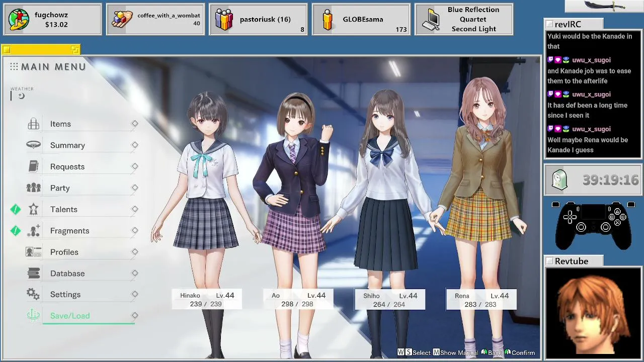The width and height of the screenshot is (644, 362).
Task: Click Rena's Lv.44 status card
Action: [x=481, y=300]
